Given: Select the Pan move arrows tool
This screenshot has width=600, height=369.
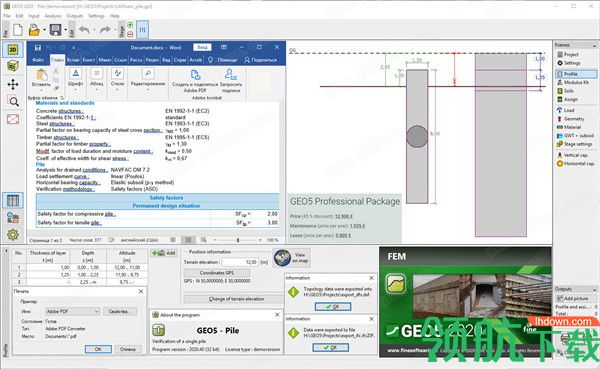Looking at the screenshot, I should coord(13,84).
